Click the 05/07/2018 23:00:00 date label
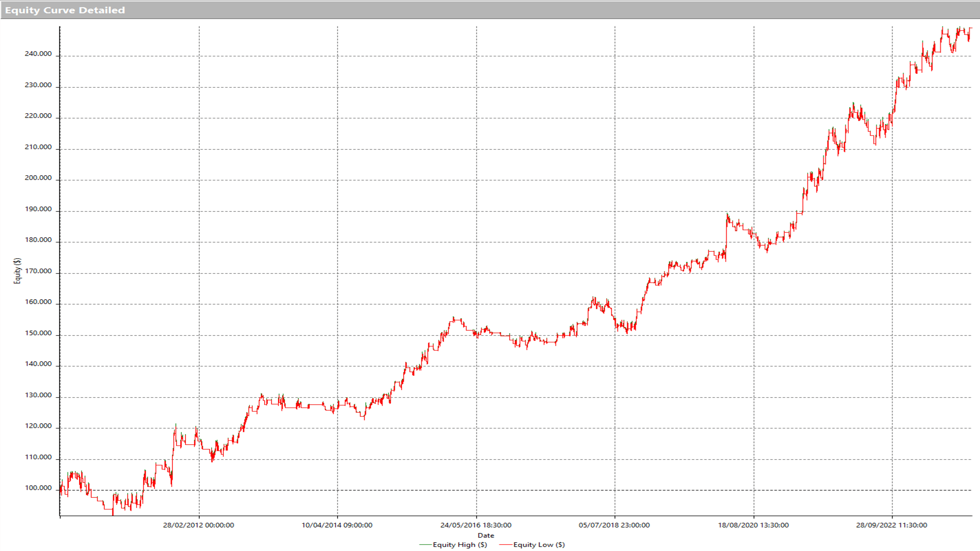The height and width of the screenshot is (551, 980). 614,525
